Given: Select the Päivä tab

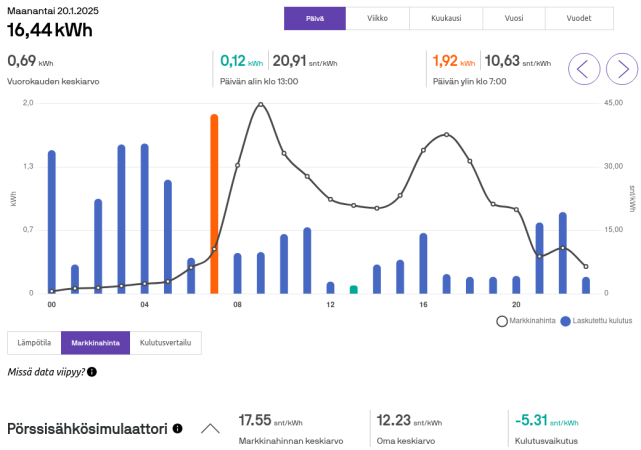Looking at the screenshot, I should [314, 19].
